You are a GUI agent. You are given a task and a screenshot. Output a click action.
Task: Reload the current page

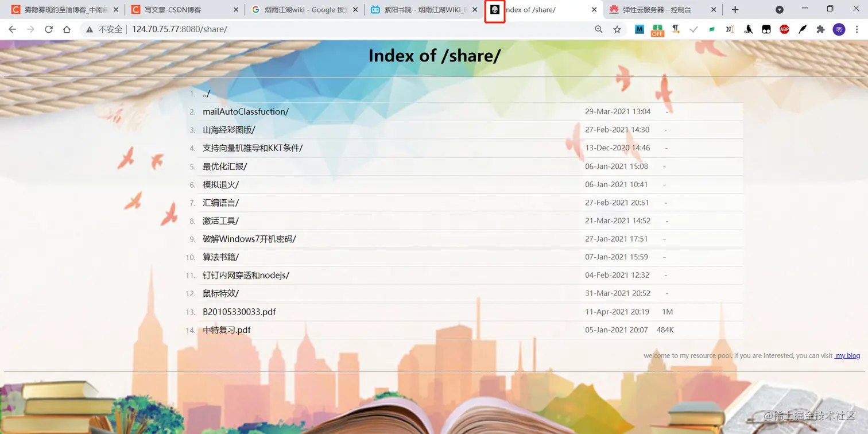pyautogui.click(x=49, y=29)
